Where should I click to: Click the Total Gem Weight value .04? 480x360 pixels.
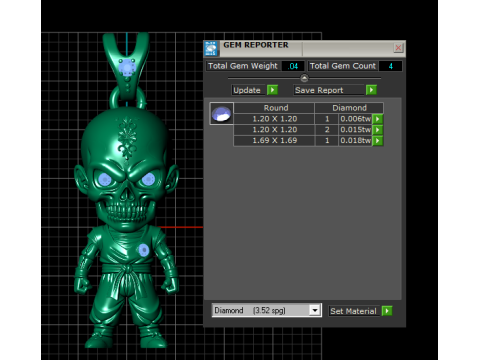click(293, 66)
